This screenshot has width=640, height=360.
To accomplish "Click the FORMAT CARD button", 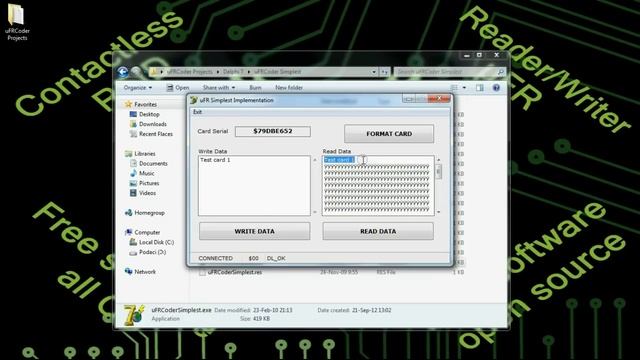I will pyautogui.click(x=389, y=134).
